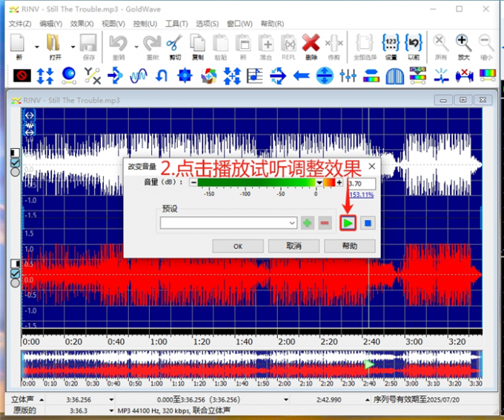Open the dropdown arrow beside Open
The width and height of the screenshot is (504, 420).
(73, 47)
